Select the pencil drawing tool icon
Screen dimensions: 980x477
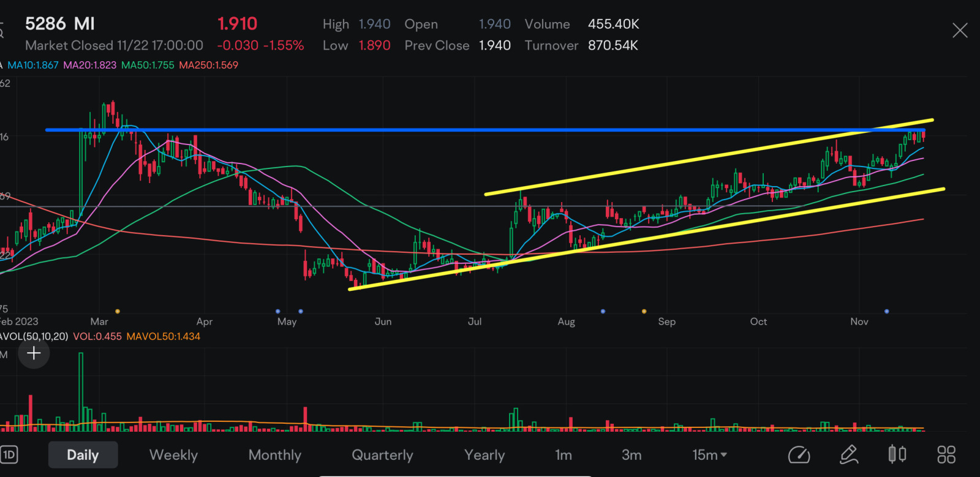click(x=849, y=454)
